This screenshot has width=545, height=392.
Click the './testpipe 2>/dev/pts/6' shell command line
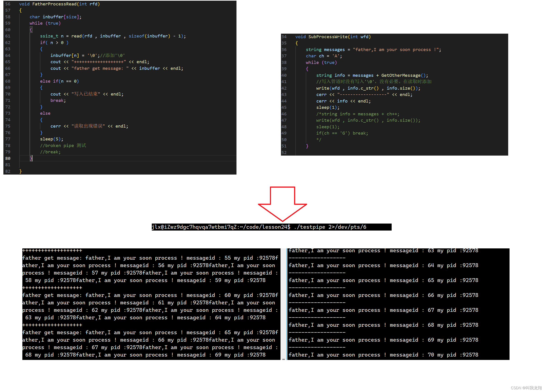(x=271, y=227)
